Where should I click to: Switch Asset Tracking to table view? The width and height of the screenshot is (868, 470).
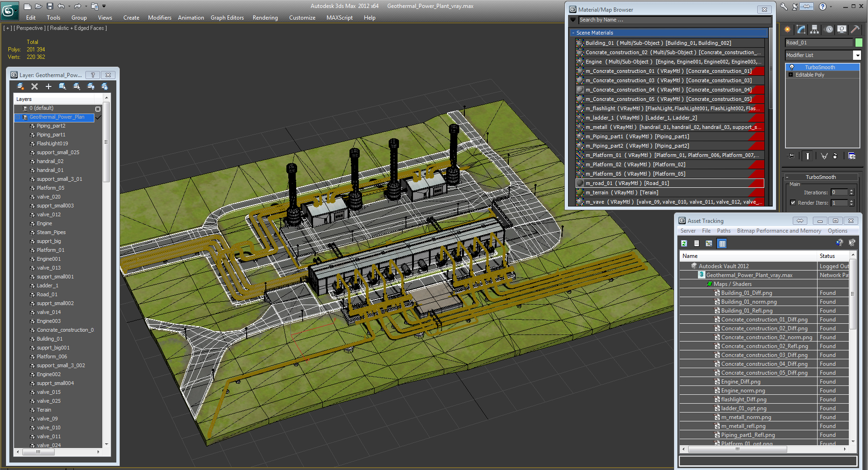click(722, 243)
